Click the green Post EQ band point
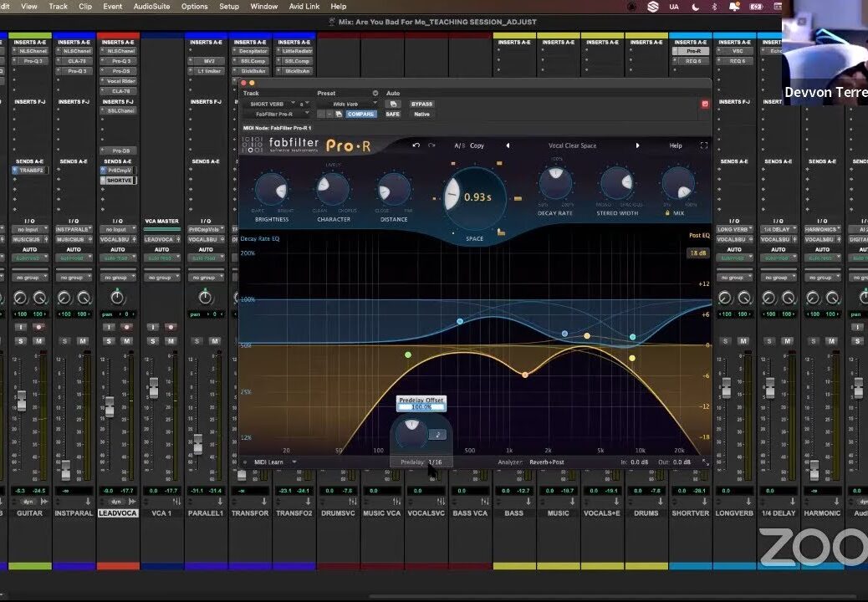 tap(408, 355)
